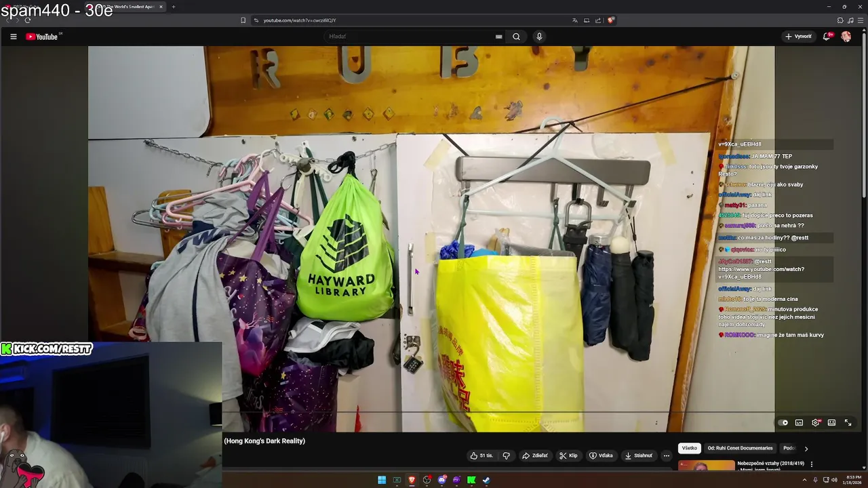The image size is (868, 488).
Task: Open YouTube notifications bell
Action: (x=827, y=37)
